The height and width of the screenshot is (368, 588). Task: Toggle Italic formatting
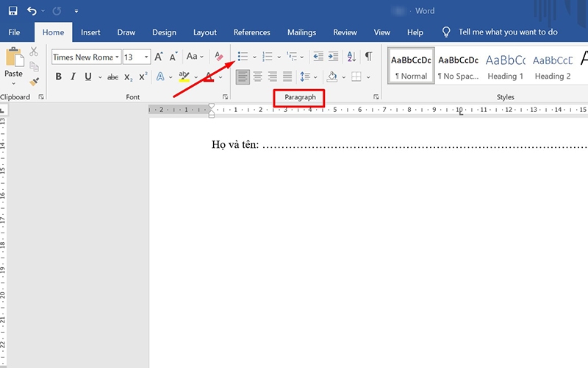click(73, 77)
